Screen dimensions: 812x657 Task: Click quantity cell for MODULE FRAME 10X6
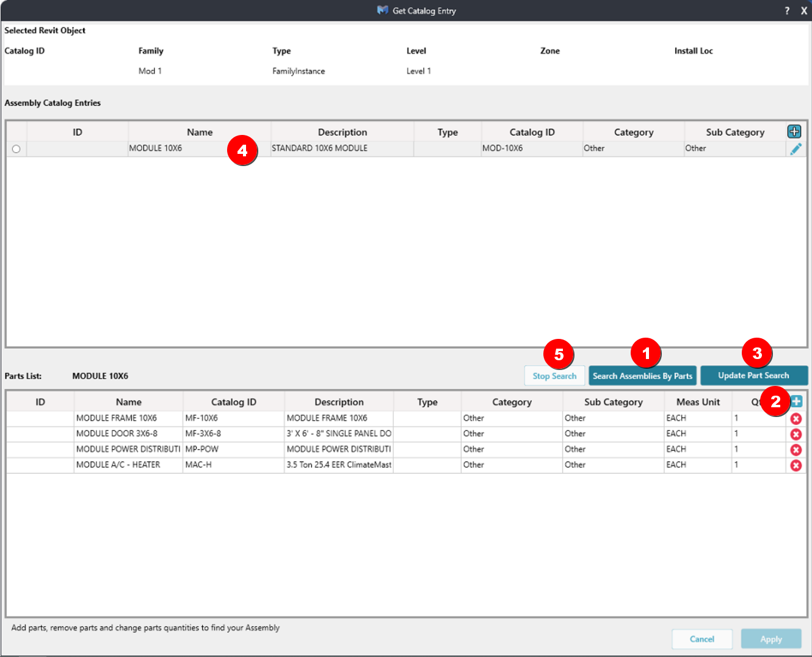(757, 418)
